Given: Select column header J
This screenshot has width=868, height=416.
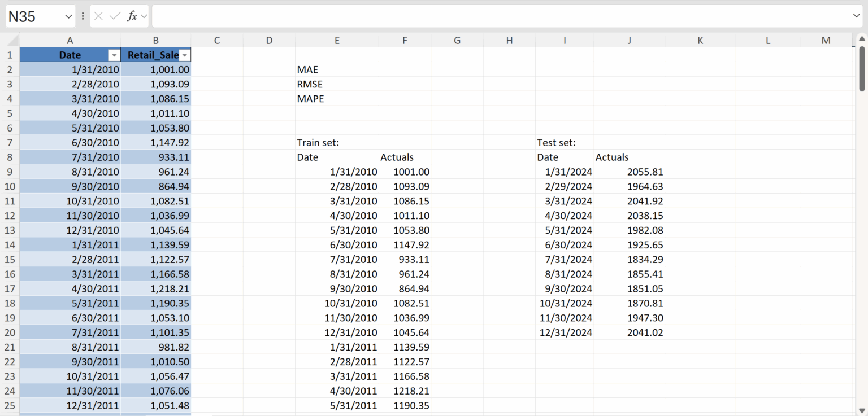Looking at the screenshot, I should (629, 40).
